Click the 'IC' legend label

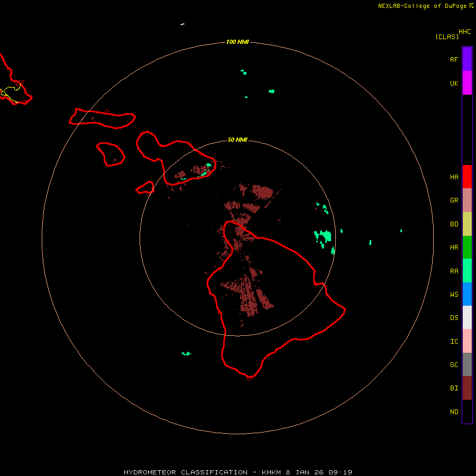[x=454, y=342]
